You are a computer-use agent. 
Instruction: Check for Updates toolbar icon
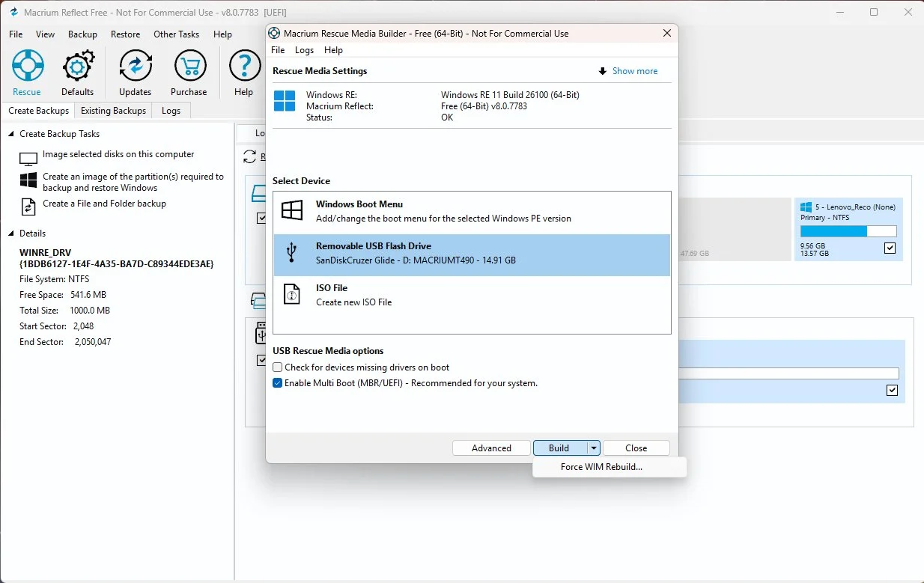(136, 66)
